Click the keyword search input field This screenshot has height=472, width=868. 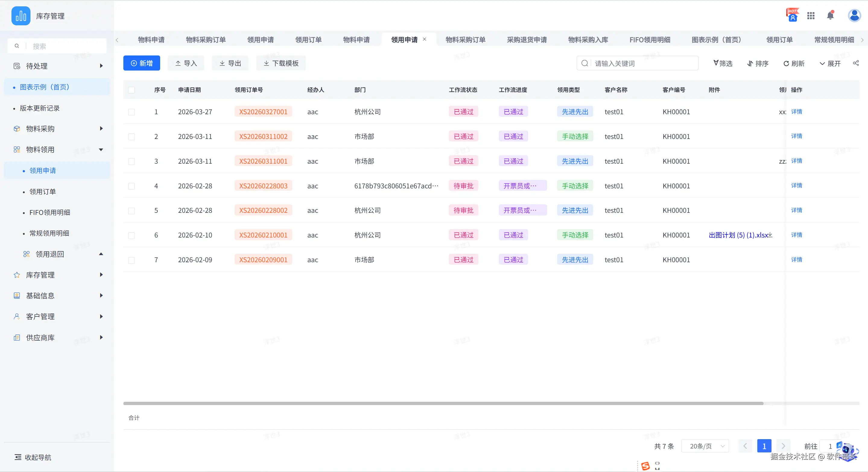pyautogui.click(x=644, y=63)
